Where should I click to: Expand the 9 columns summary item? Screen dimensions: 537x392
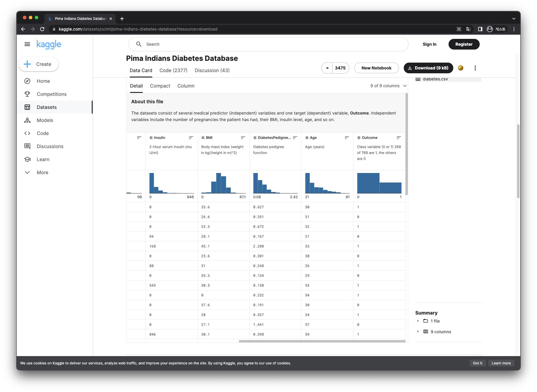(x=418, y=331)
